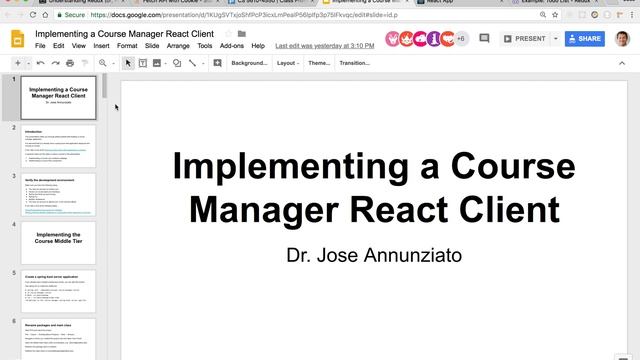The width and height of the screenshot is (640, 360).
Task: Open the View menu
Action: click(x=79, y=46)
